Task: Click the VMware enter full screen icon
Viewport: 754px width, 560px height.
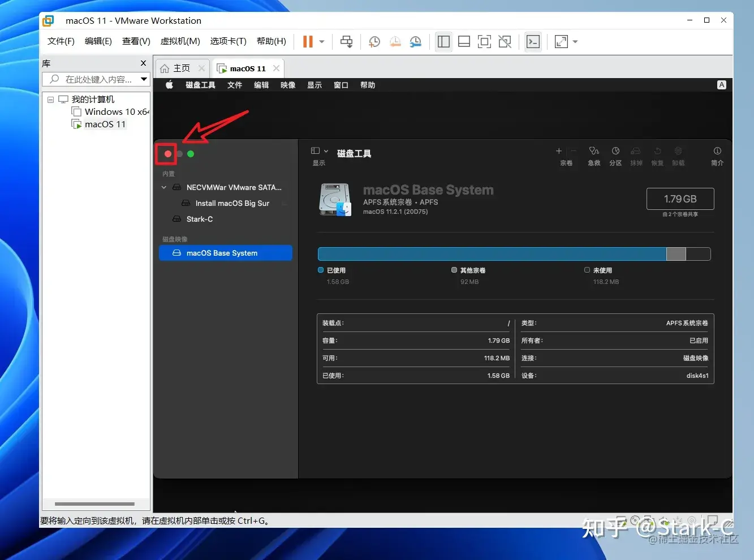Action: click(484, 41)
